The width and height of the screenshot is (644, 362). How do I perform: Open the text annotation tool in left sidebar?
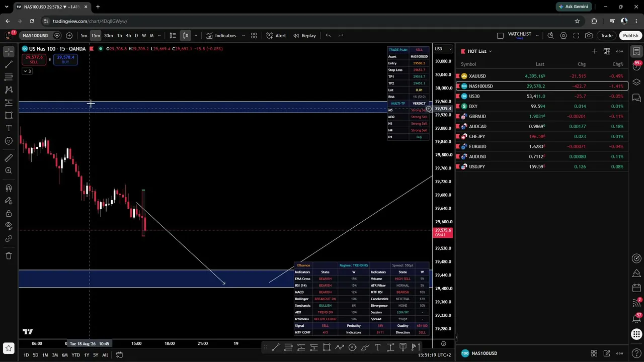9,128
